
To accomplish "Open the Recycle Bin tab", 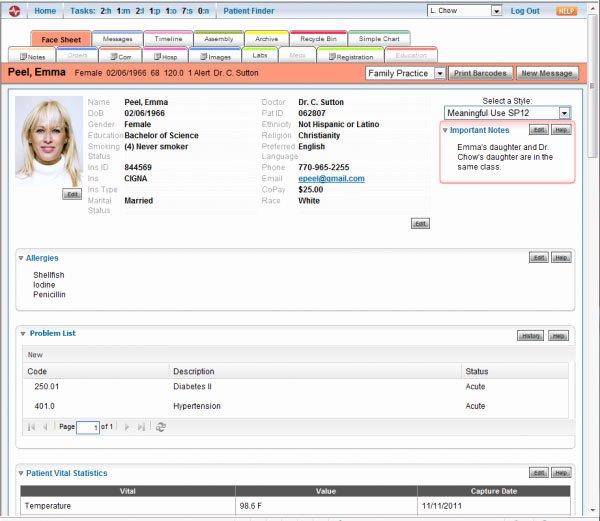I will coord(318,39).
